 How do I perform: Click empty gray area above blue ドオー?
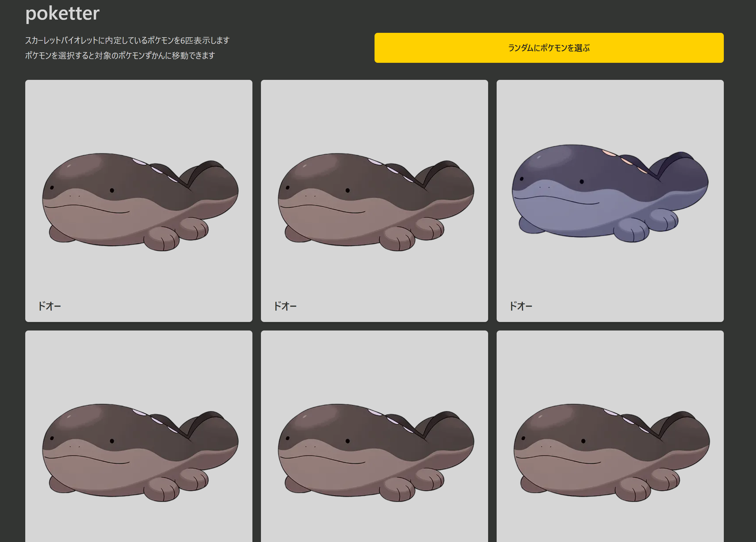click(x=610, y=110)
